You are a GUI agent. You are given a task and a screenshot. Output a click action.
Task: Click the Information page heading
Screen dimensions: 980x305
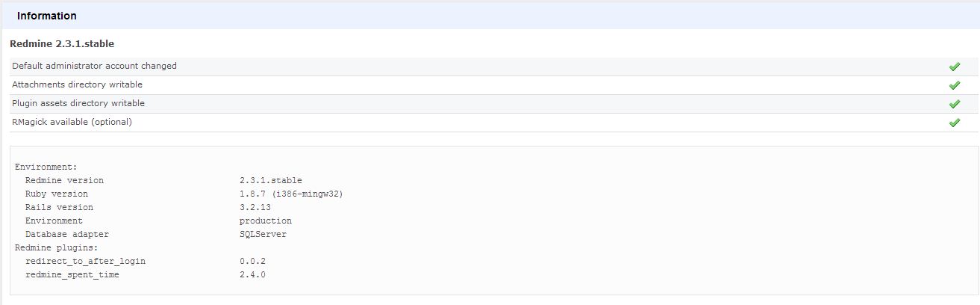pos(46,16)
